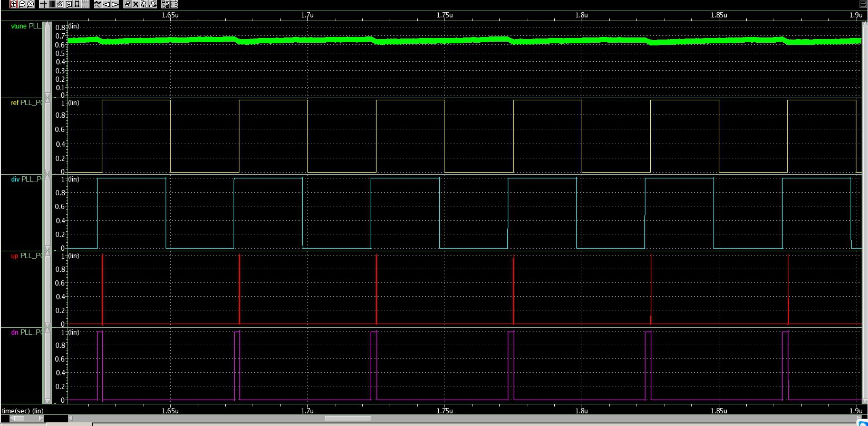This screenshot has width=868, height=426.
Task: Click the green vtune waveform trace
Action: (422, 41)
